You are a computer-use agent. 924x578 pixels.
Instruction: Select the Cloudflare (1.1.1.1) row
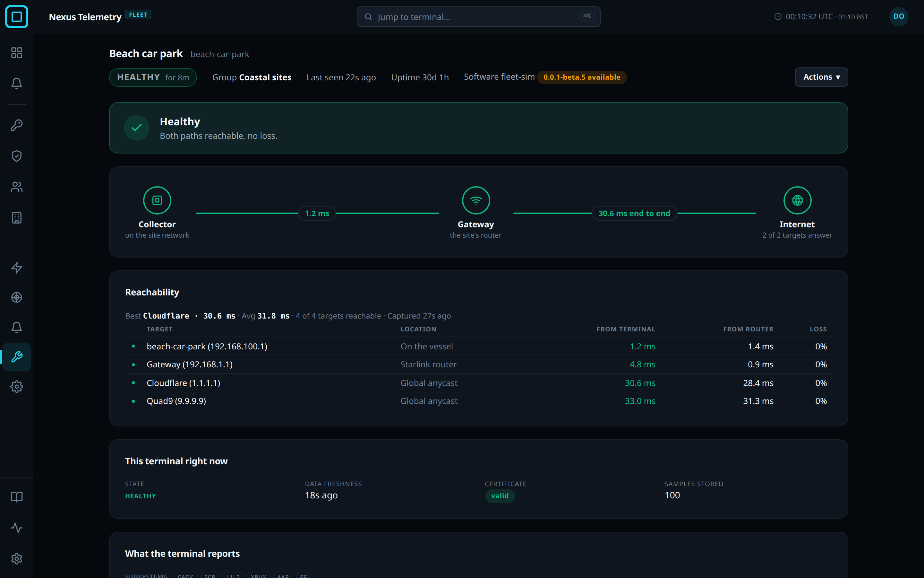coord(478,383)
